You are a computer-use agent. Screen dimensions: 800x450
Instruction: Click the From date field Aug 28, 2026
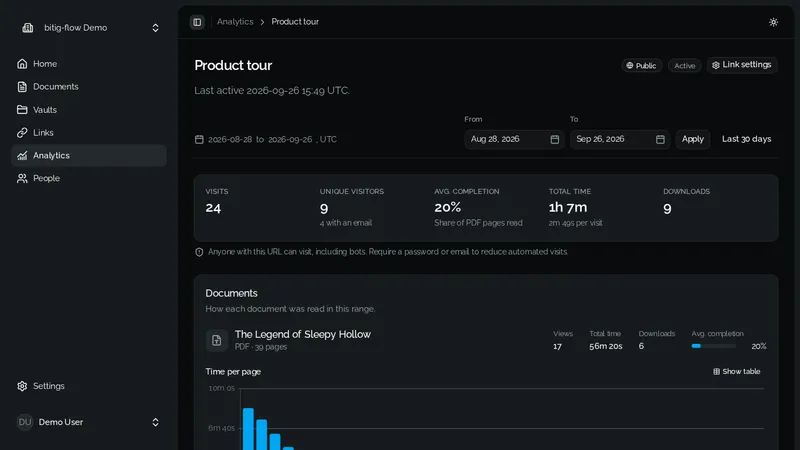[514, 139]
